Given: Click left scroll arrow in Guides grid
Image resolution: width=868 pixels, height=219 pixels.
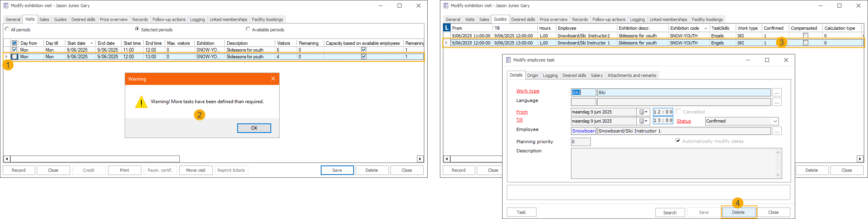Looking at the screenshot, I should (x=447, y=159).
